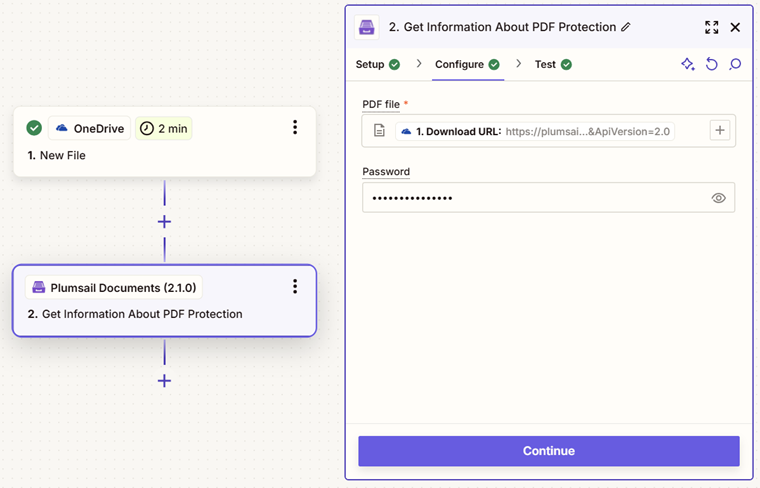Open the AI sparkle assistant icon
The image size is (760, 488).
(688, 64)
